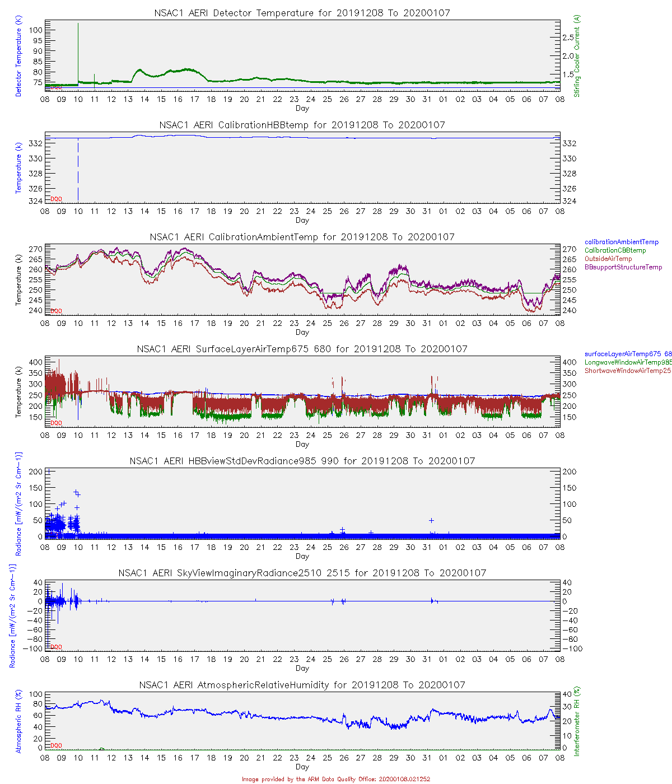Select the SurfaceLayerAirTemp675 680 plot title
This screenshot has width=672, height=784.
tap(302, 349)
